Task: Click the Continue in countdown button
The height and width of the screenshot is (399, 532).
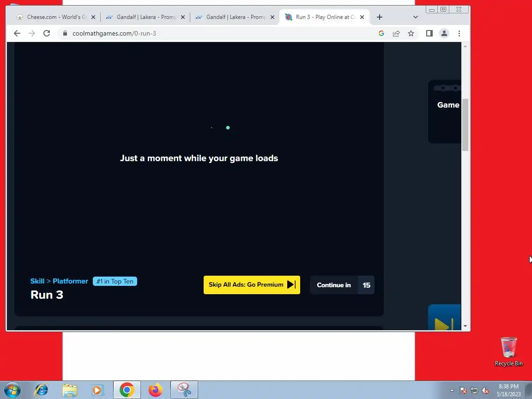Action: click(342, 285)
